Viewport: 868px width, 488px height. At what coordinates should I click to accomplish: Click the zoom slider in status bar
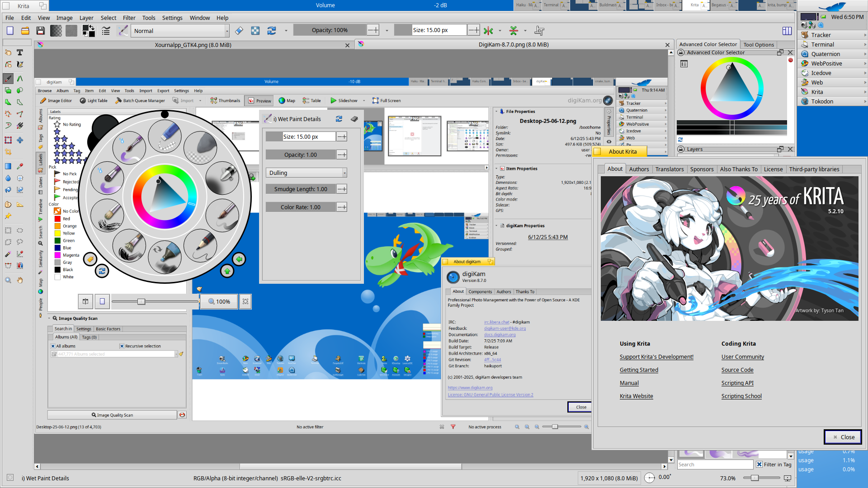(754, 478)
